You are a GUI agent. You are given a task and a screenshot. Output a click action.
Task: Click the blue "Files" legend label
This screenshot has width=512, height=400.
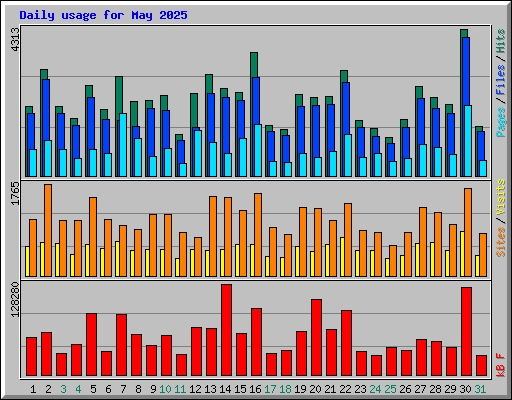click(500, 80)
